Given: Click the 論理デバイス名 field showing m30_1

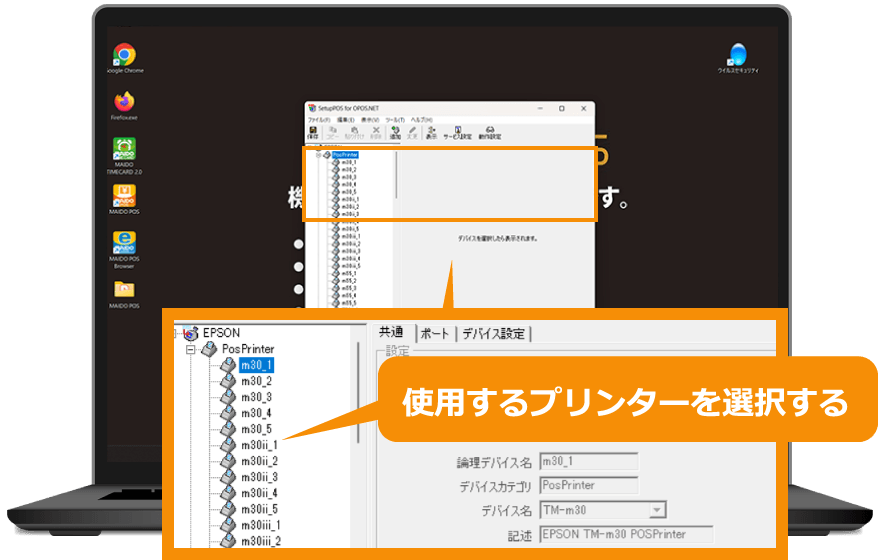Looking at the screenshot, I should (x=589, y=462).
